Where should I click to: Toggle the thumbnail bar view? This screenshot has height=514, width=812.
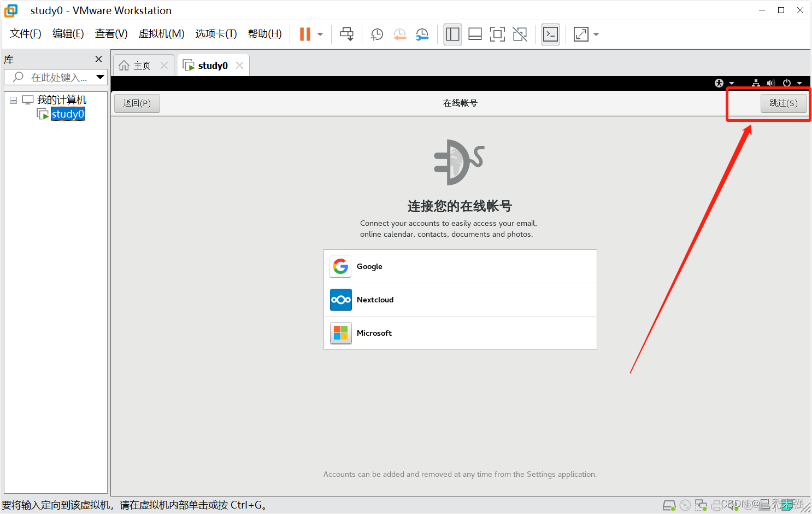point(475,34)
